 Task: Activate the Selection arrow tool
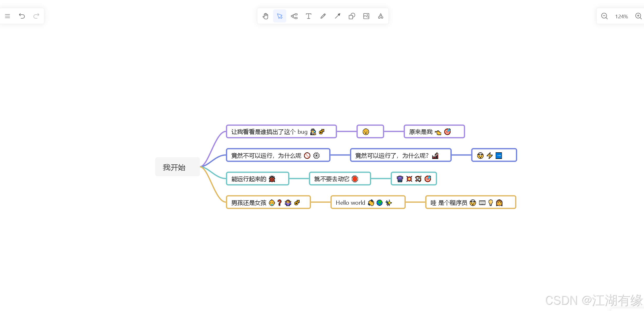[279, 16]
